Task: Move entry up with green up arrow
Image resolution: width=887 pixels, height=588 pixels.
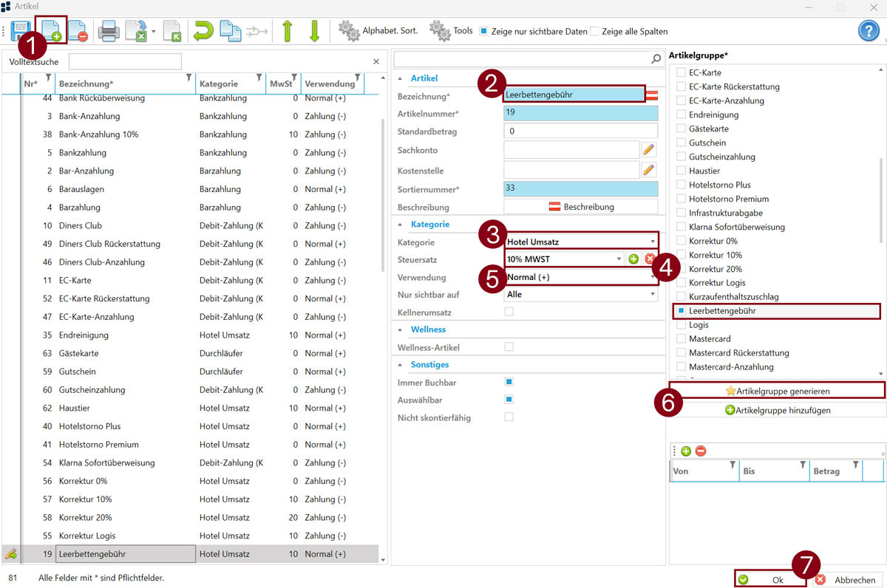Action: 288,31
